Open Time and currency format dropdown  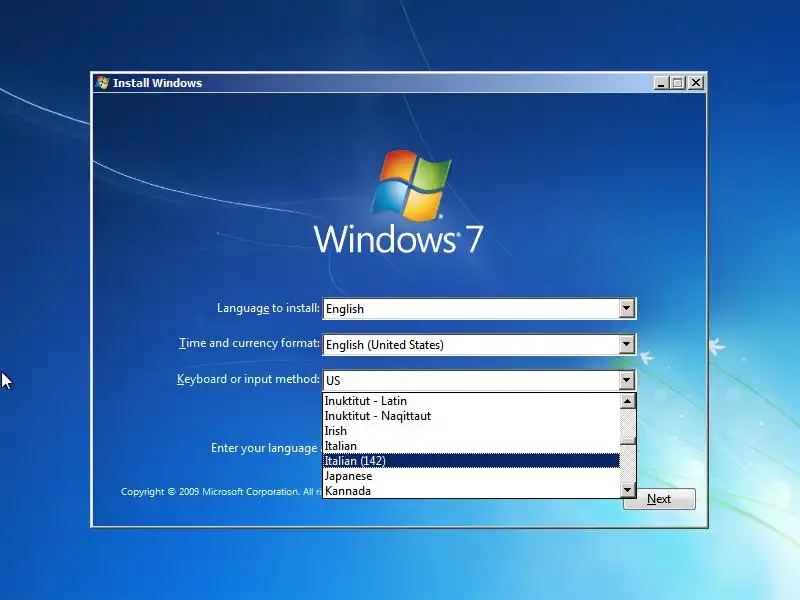(x=479, y=344)
